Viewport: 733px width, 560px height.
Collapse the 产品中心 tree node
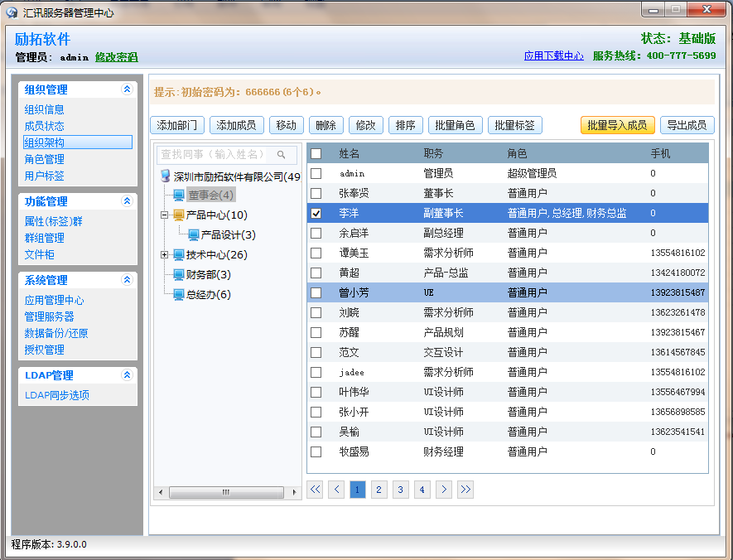tap(164, 215)
